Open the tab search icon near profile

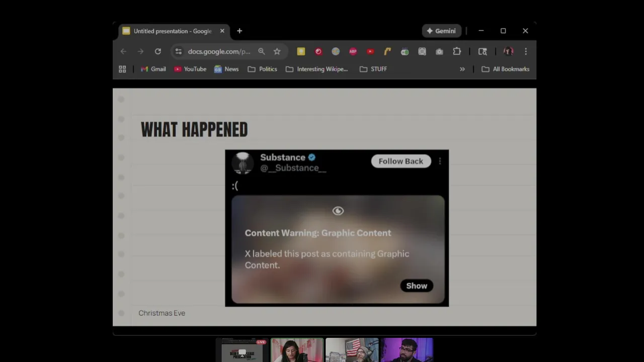482,51
